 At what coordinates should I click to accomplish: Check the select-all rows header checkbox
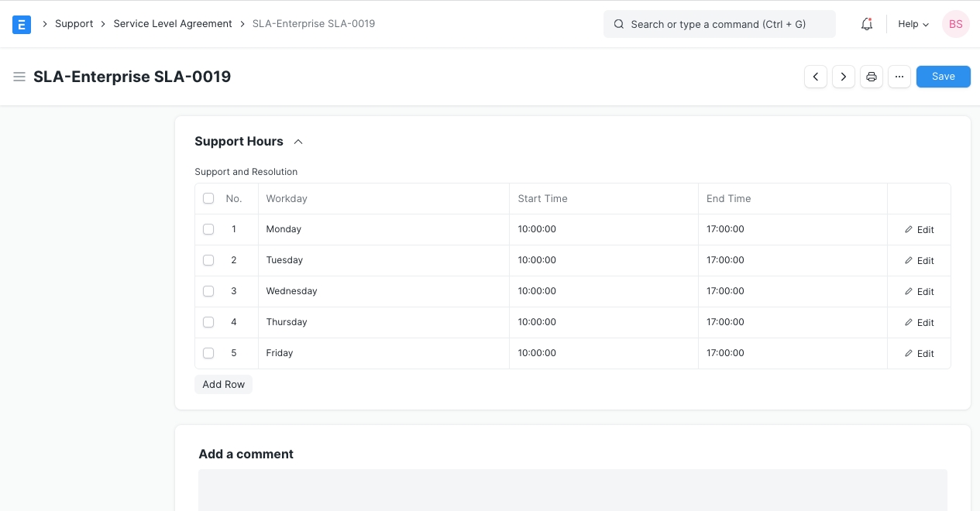tap(208, 198)
